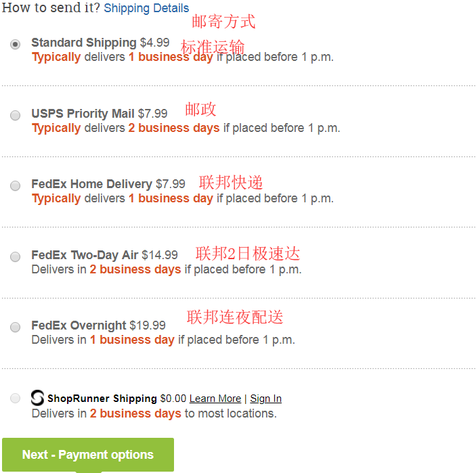This screenshot has height=473, width=476.
Task: Pick the FedEx Two-Day Air radio option
Action: [16, 256]
